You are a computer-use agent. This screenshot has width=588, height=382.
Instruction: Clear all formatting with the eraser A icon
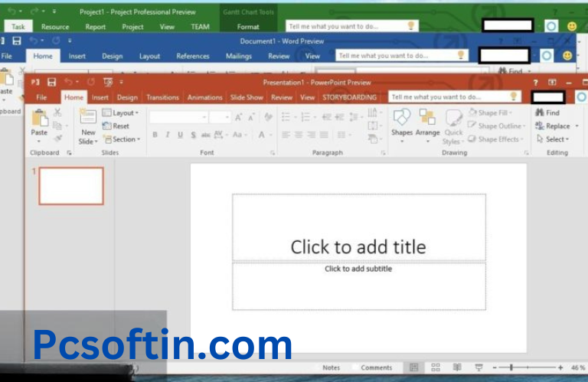(268, 117)
